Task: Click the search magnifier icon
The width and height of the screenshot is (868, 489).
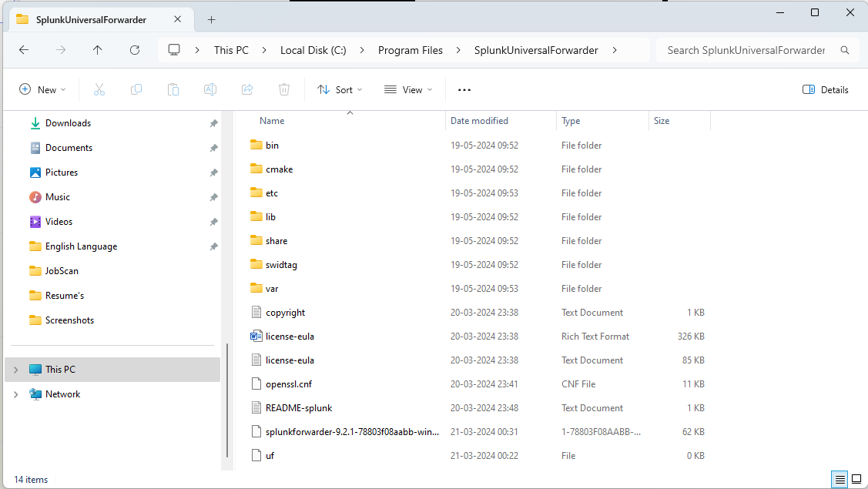Action: 845,50
